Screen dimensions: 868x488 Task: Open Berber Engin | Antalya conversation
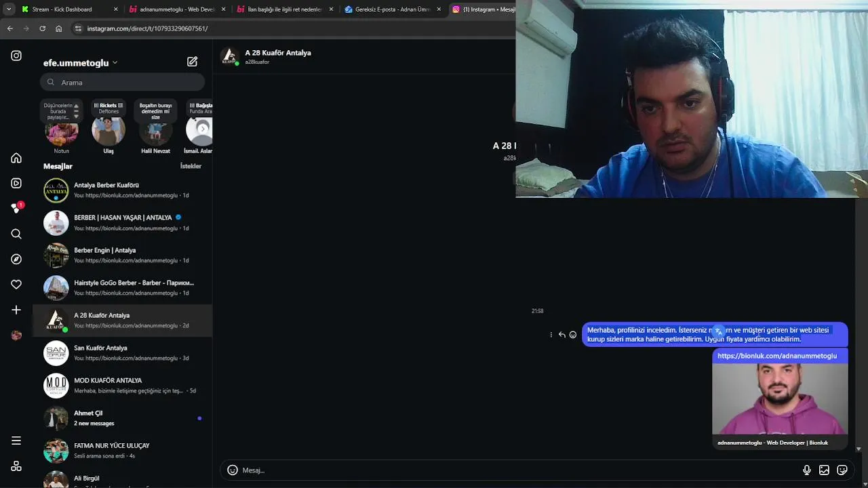coord(123,255)
